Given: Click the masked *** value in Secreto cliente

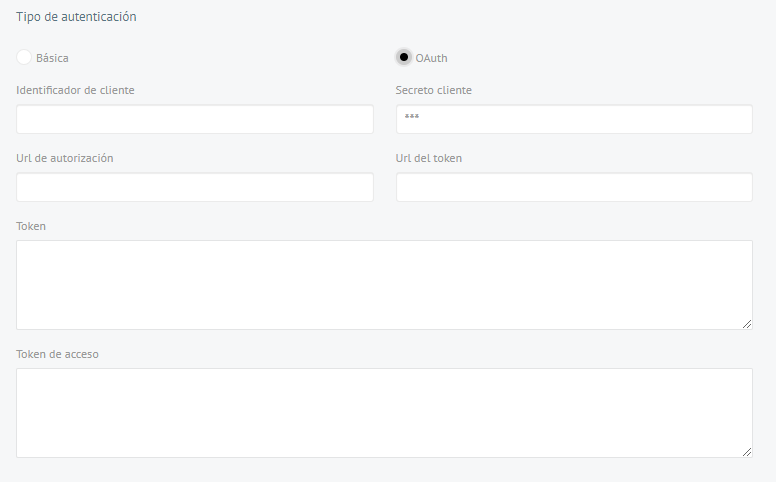Looking at the screenshot, I should coord(412,117).
